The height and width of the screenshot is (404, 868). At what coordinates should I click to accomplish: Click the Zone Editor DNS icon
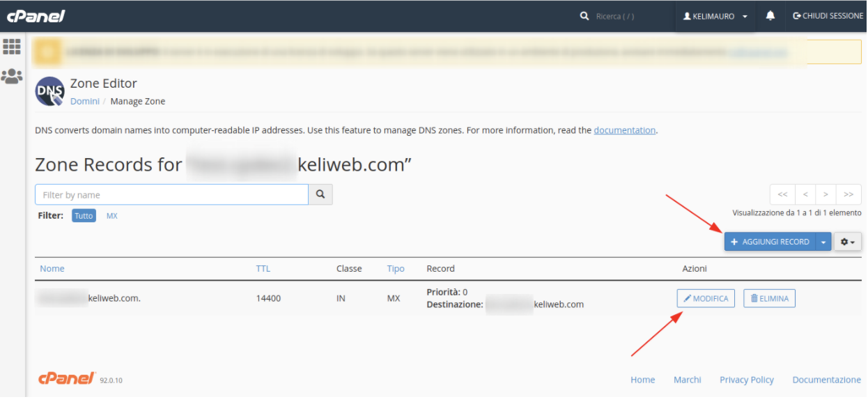pyautogui.click(x=49, y=91)
